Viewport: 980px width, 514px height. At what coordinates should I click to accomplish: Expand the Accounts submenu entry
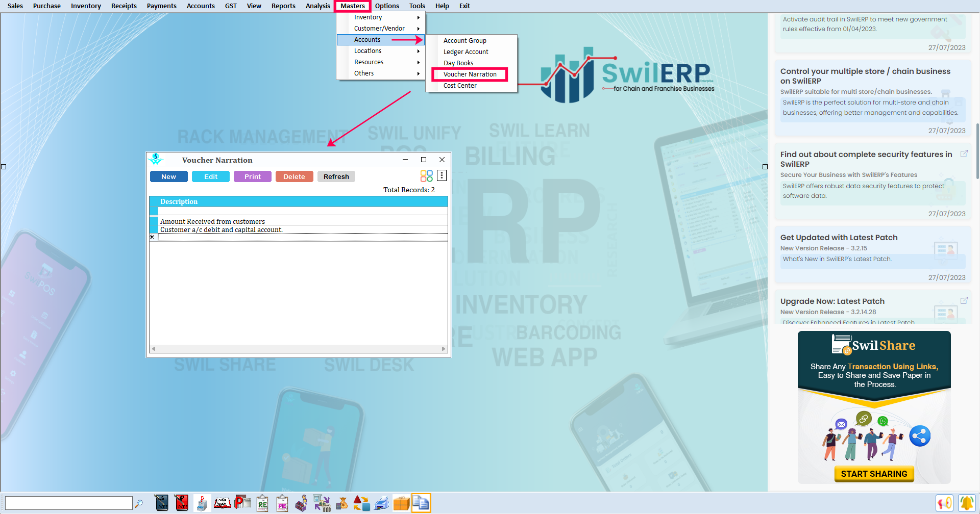[381, 40]
